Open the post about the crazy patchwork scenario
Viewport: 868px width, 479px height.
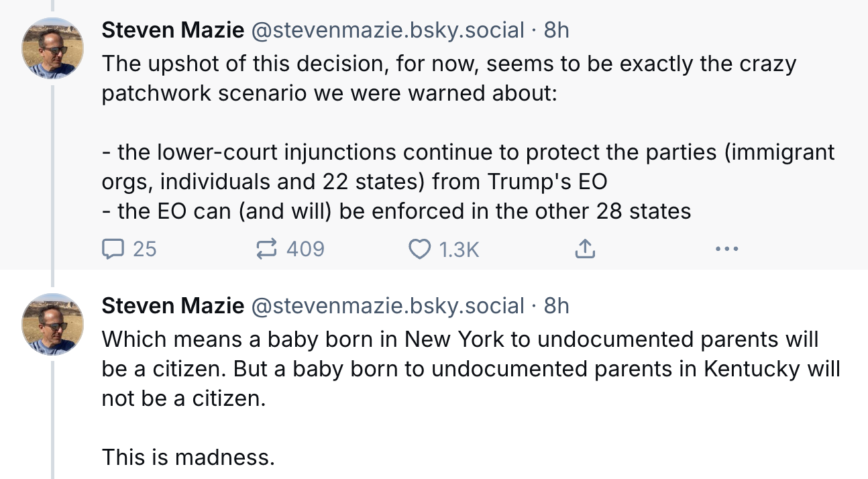click(x=448, y=78)
